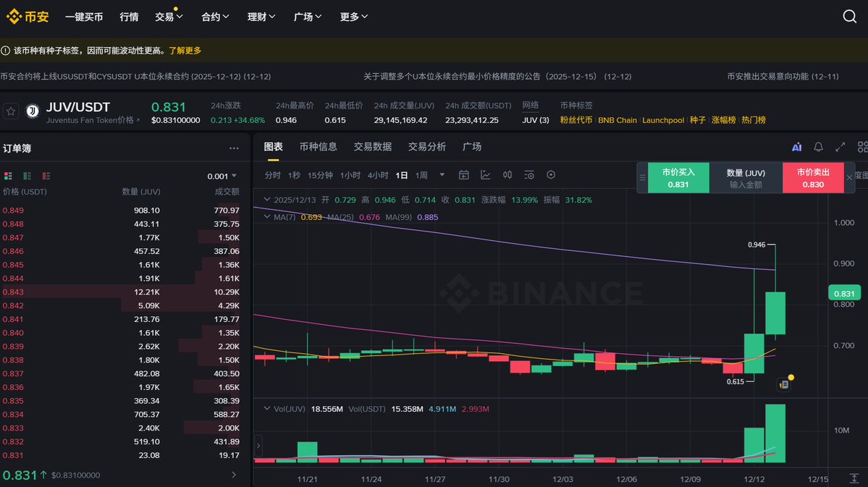This screenshot has height=487, width=868.
Task: Open the search magnifier icon
Action: click(849, 17)
